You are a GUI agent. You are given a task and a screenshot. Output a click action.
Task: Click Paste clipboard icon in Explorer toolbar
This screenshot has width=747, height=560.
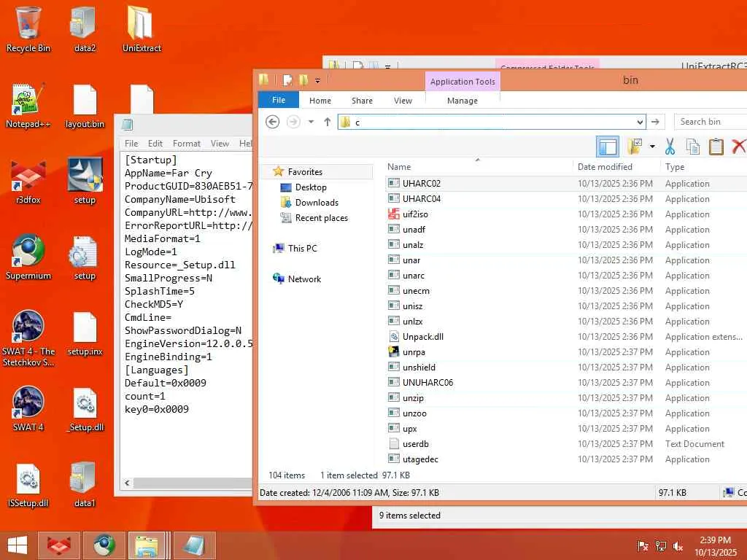[716, 146]
